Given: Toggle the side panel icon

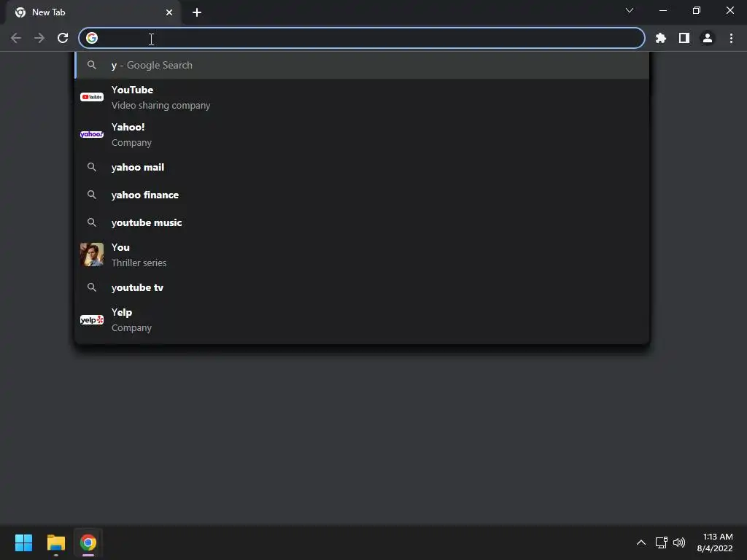Looking at the screenshot, I should tap(684, 38).
